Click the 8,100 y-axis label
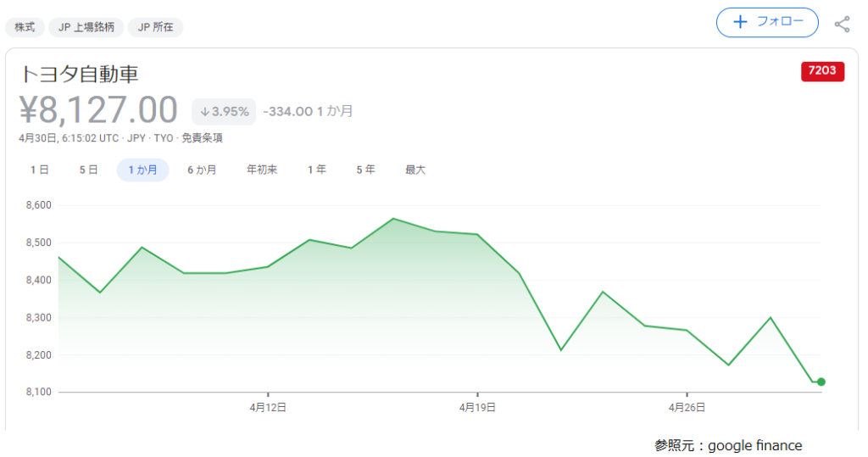868x457 pixels. 39,393
